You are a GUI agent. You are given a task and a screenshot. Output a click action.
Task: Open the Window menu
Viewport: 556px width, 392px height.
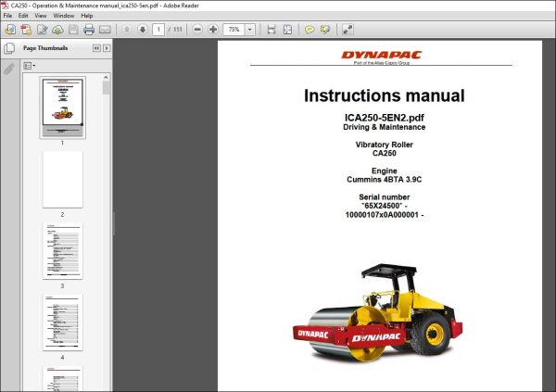click(x=64, y=16)
